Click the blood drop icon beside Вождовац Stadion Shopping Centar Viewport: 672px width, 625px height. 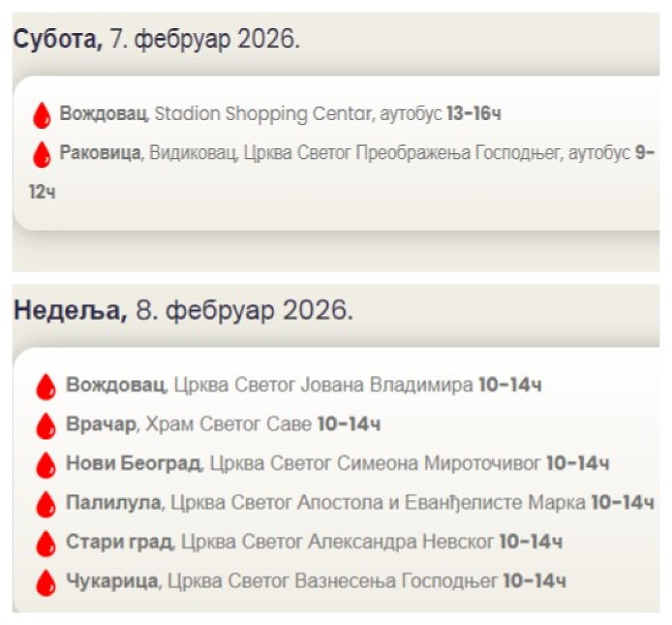tap(42, 116)
